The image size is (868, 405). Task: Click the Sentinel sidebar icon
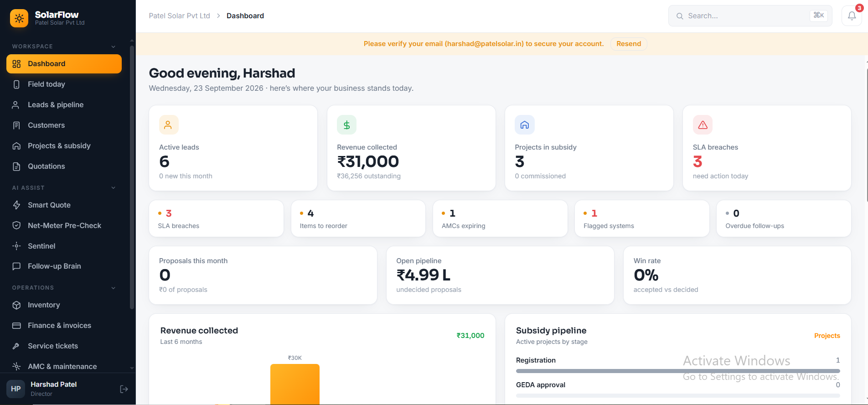click(16, 246)
